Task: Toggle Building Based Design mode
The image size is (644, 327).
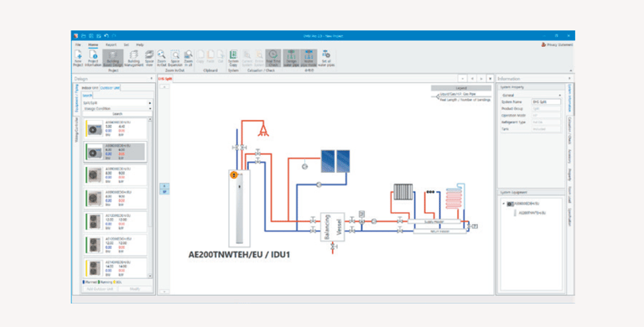Action: click(113, 58)
